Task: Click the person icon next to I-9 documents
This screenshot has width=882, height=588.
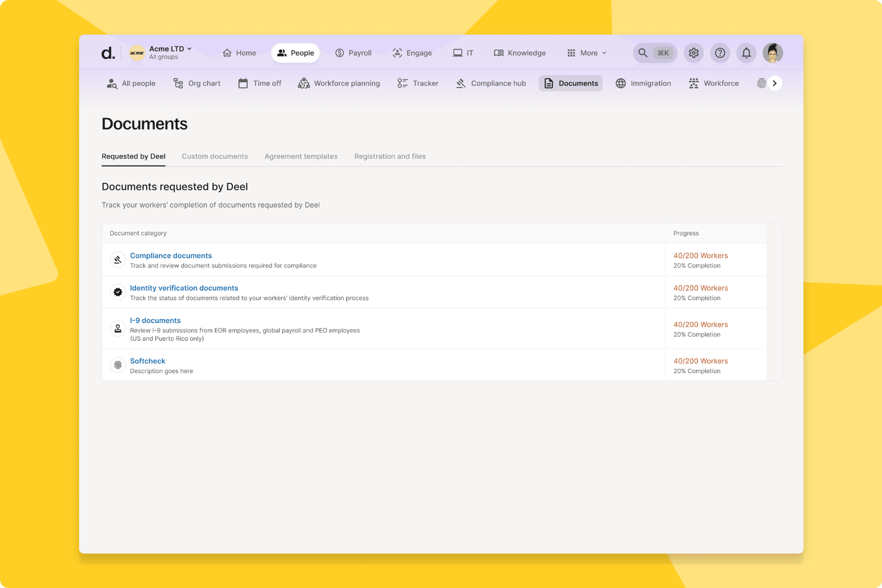Action: click(x=117, y=328)
